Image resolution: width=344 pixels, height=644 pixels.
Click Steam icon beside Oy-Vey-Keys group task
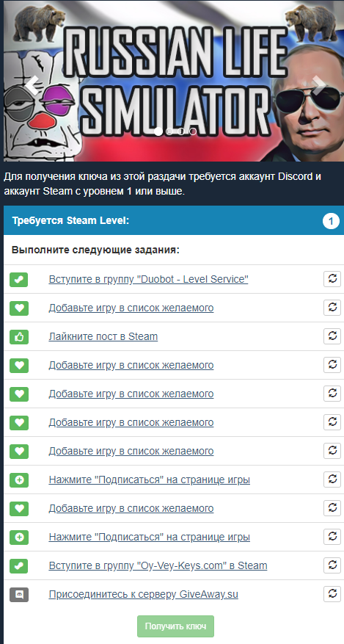[x=19, y=566]
